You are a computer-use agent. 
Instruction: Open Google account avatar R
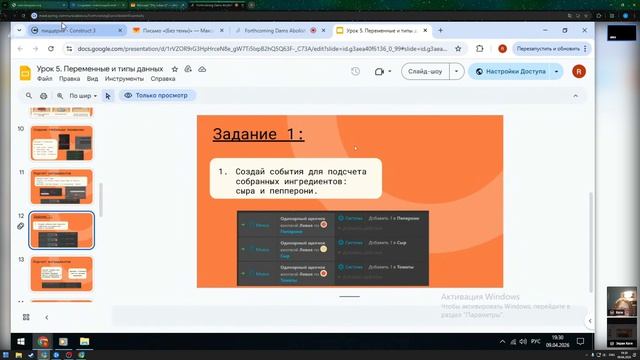pyautogui.click(x=579, y=71)
